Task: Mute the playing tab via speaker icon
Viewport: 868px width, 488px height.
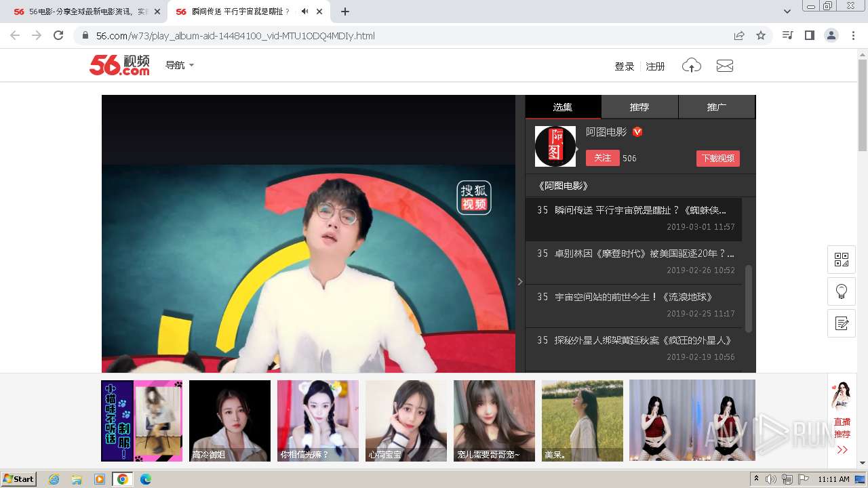Action: point(305,12)
